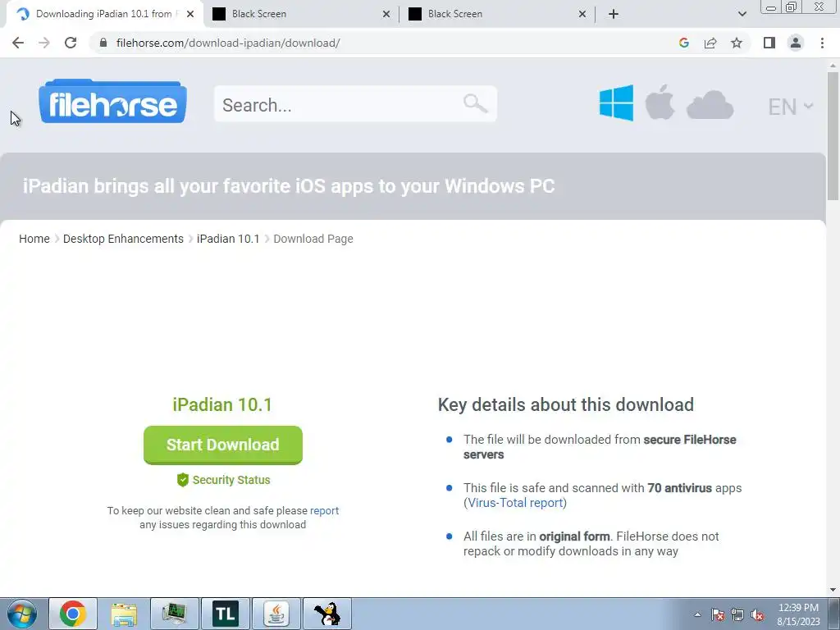Image resolution: width=840 pixels, height=630 pixels.
Task: Open the TL app in taskbar
Action: point(226,614)
